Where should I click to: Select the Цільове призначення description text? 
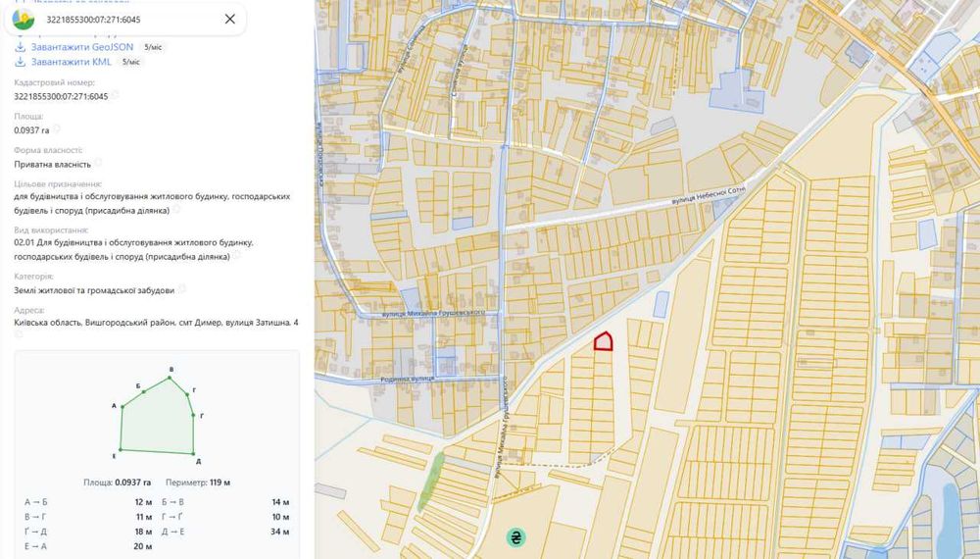click(x=152, y=203)
